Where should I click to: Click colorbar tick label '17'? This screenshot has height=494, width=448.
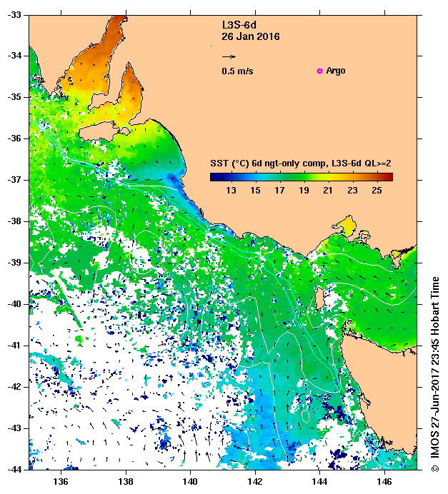(279, 191)
